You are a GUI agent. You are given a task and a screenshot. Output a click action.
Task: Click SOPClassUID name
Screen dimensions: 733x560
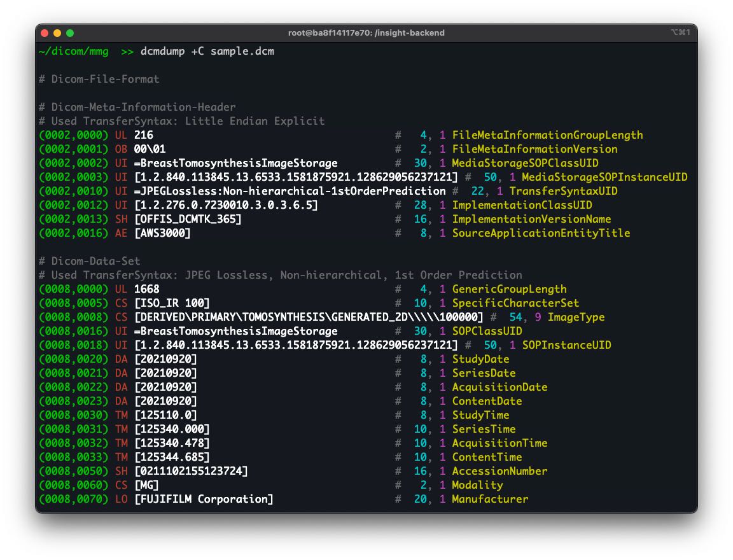pos(487,332)
